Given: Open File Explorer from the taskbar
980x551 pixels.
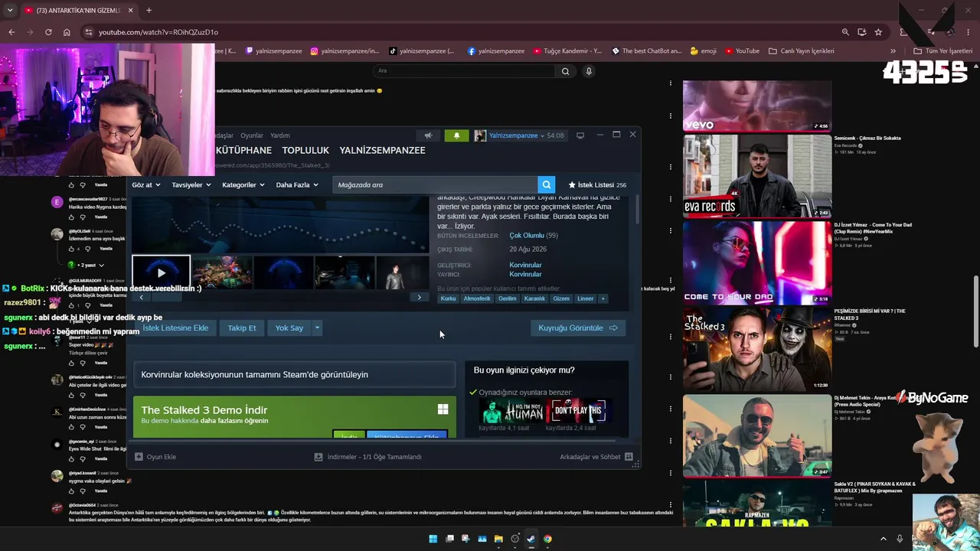Looking at the screenshot, I should 498,539.
